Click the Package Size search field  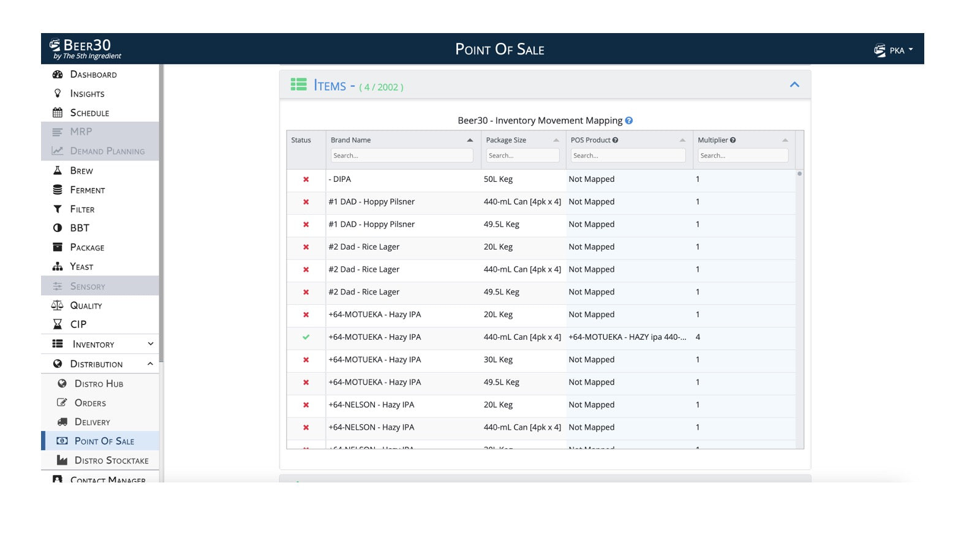pyautogui.click(x=522, y=156)
